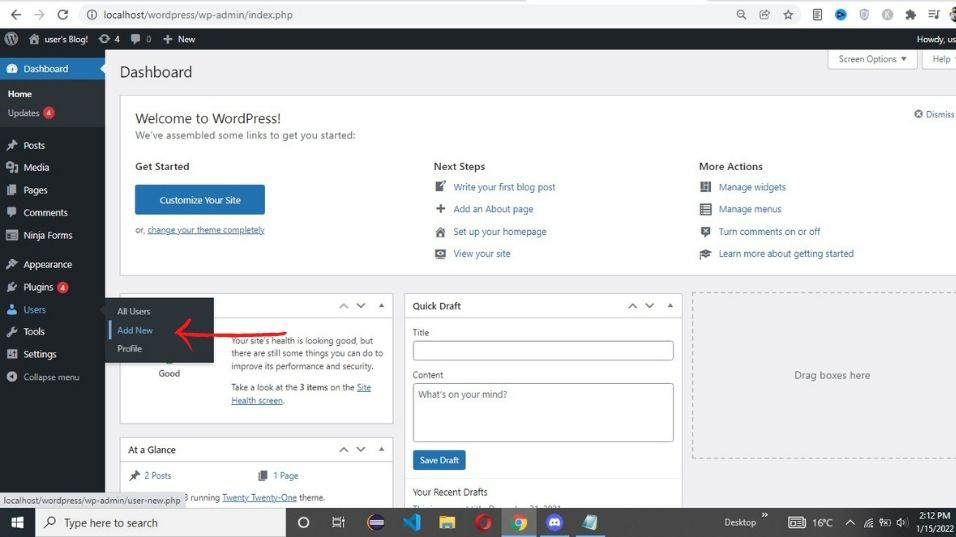Open Updates in the sidebar
Viewport: 956px width, 537px height.
tap(30, 113)
